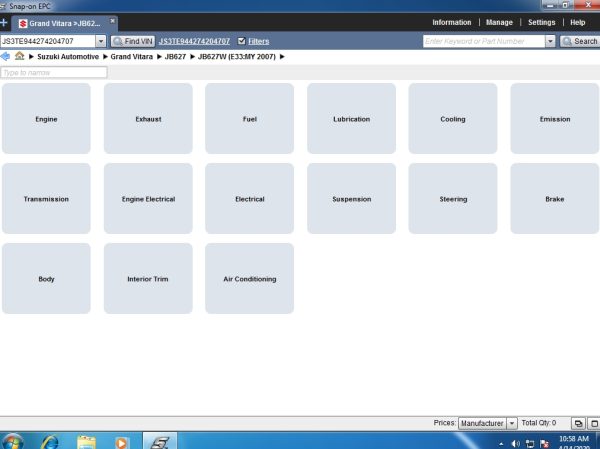600x449 pixels.
Task: Close the Grand Vitara tab
Action: 112,21
